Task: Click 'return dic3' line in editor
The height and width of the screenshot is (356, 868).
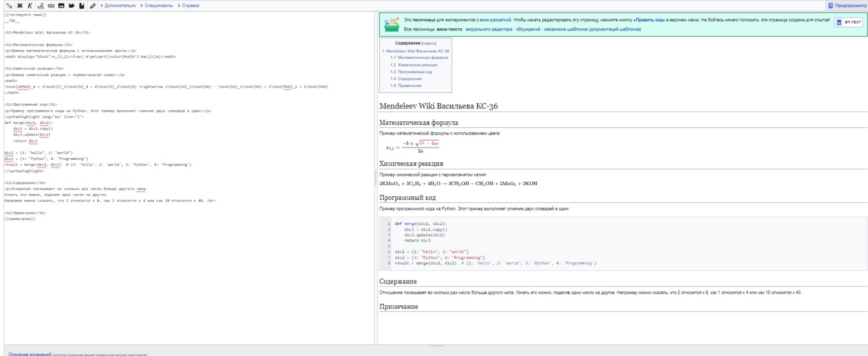Action: click(25, 141)
